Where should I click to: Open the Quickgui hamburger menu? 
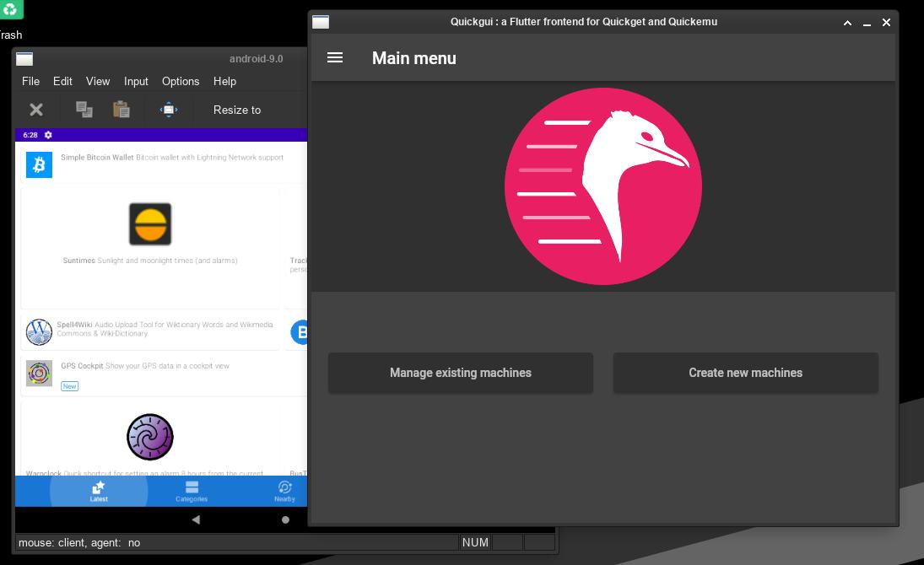tap(335, 57)
